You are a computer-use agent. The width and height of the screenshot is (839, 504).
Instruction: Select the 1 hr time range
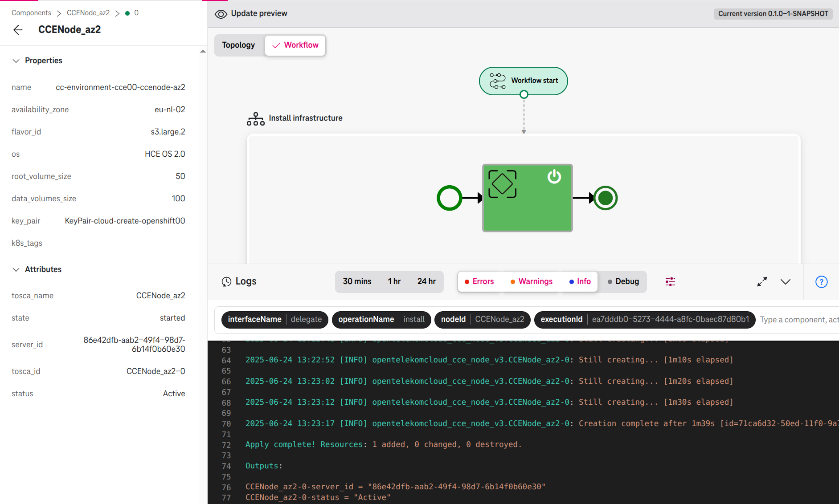pyautogui.click(x=394, y=281)
